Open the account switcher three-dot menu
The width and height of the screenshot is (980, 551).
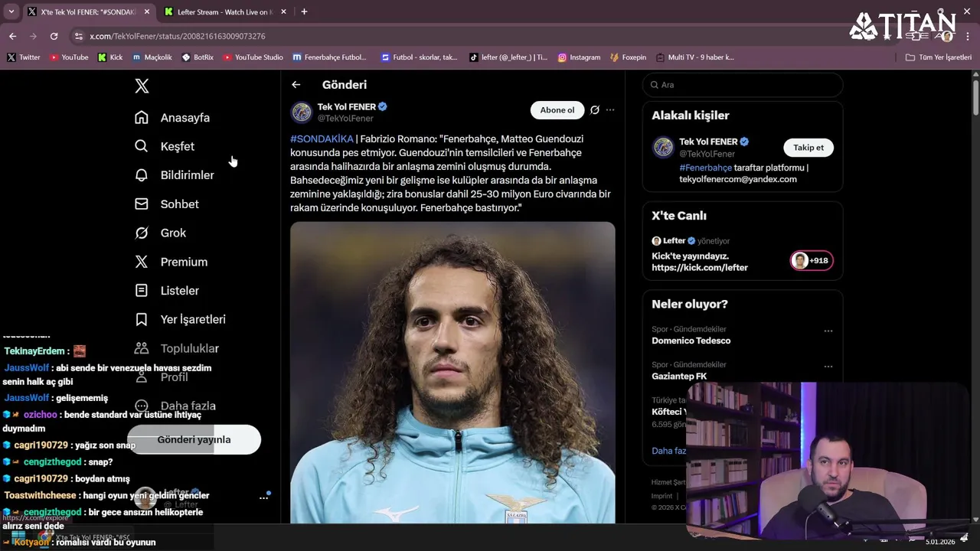click(x=263, y=497)
